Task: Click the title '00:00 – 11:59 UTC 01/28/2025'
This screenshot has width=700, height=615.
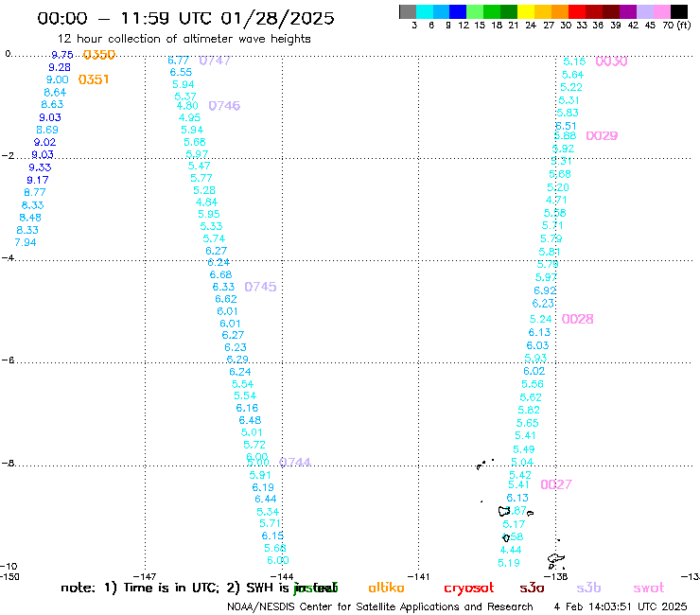Action: click(x=185, y=18)
